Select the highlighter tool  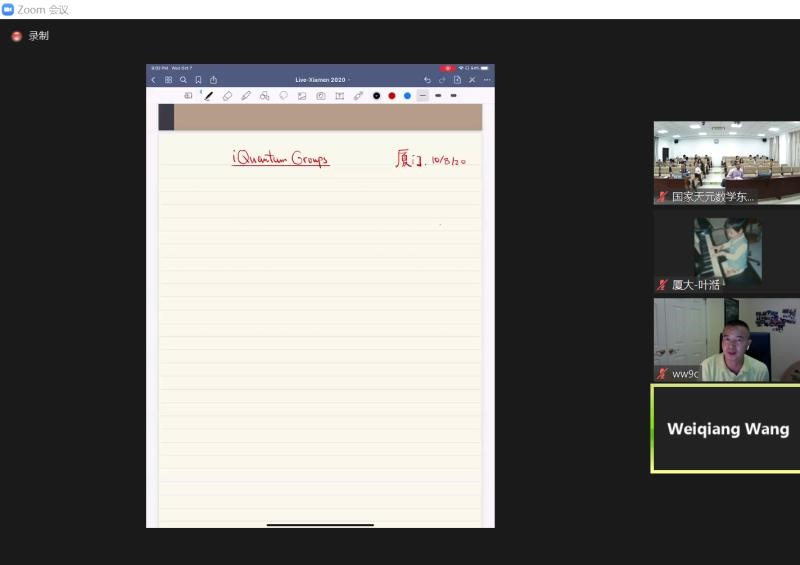point(246,96)
